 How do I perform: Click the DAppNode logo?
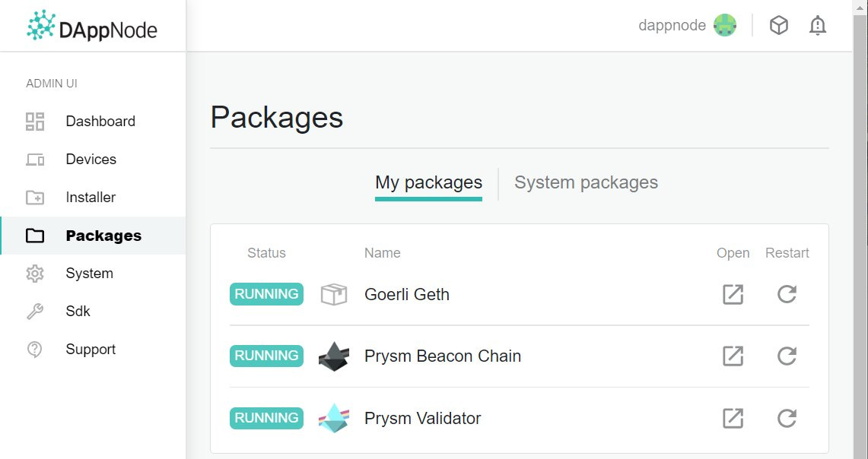(92, 26)
